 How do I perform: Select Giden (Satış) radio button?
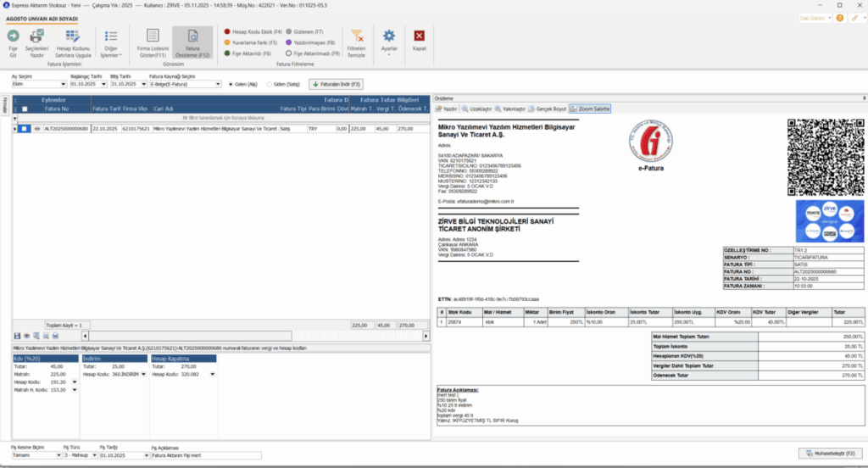point(270,84)
